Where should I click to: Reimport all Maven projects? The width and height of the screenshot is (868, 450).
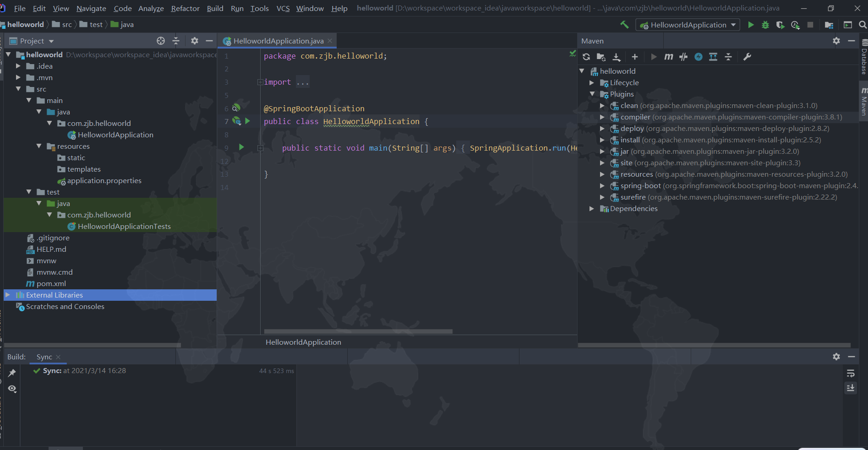coord(586,57)
